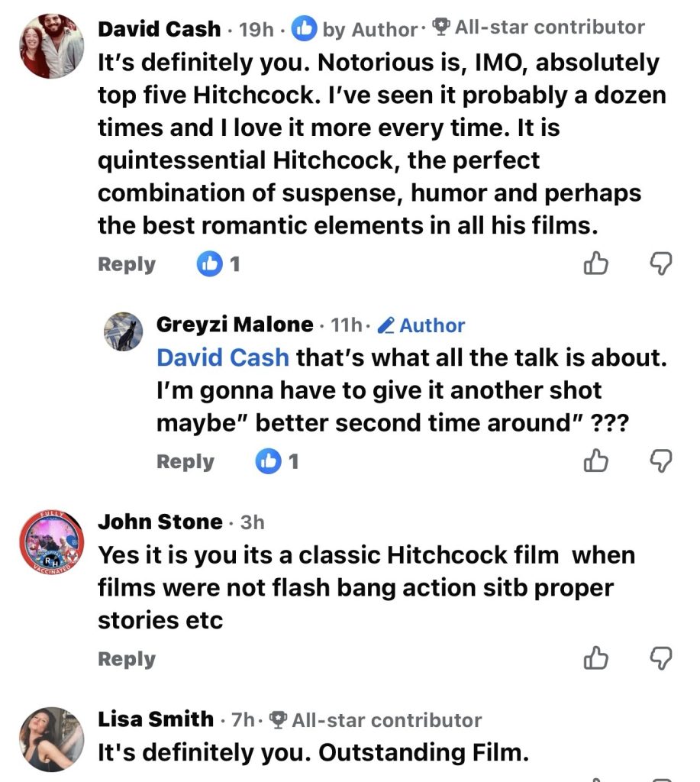
Task: View like reactions on Greyzi Malone's reply
Action: pos(278,462)
